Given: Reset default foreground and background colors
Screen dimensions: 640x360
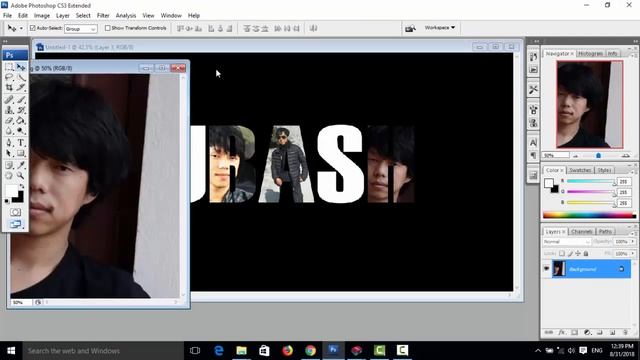Looking at the screenshot, I should pos(7,201).
